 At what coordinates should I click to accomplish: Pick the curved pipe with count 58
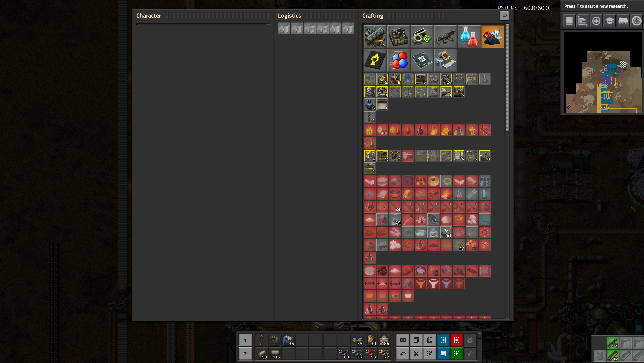coord(261,354)
